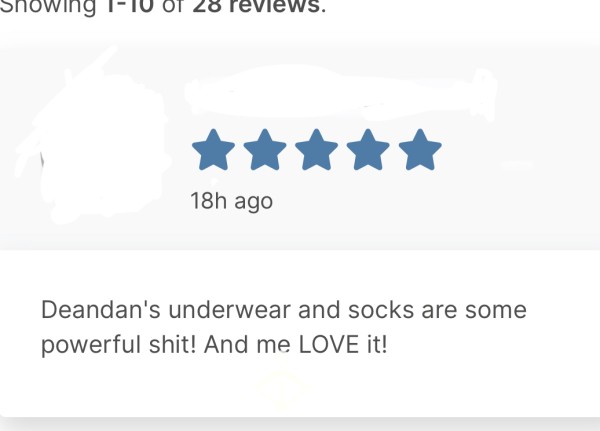Select the fifth rating star

pos(420,150)
